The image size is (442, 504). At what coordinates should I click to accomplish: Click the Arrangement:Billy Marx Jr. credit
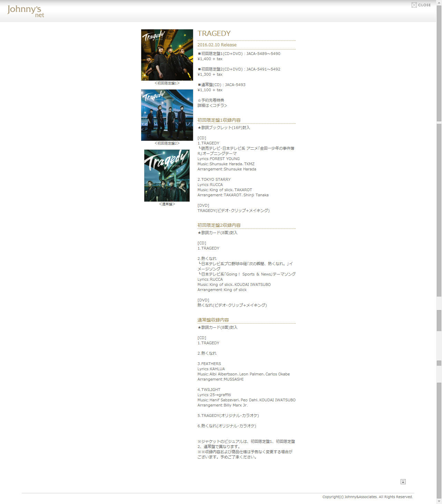(223, 405)
